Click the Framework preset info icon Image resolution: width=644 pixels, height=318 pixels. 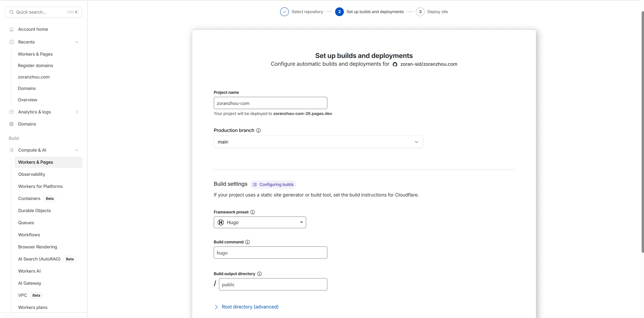point(253,212)
